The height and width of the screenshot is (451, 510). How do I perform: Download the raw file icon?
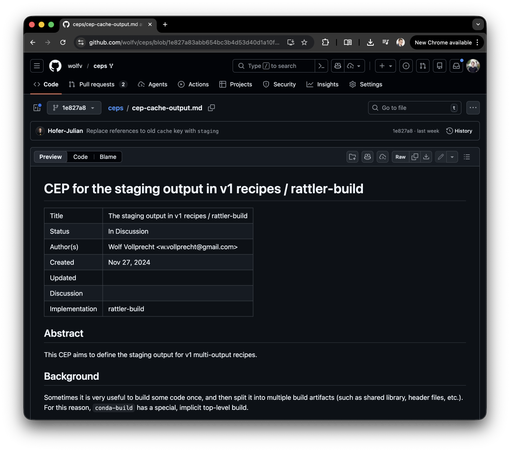[426, 157]
